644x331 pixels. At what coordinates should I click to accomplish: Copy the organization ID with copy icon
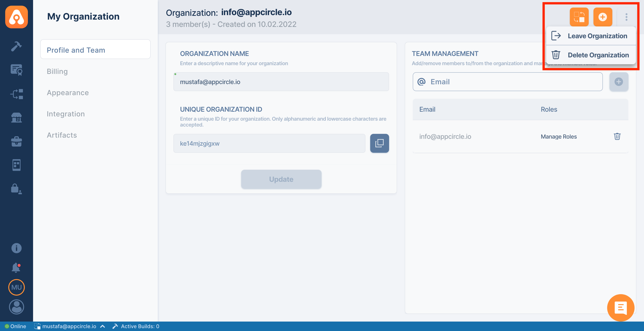pos(379,143)
